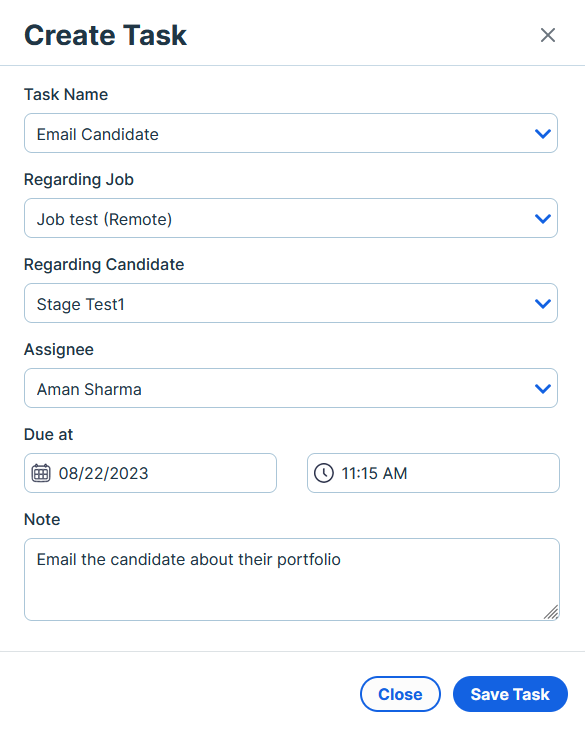Expand the Regarding Candidate chevron arrow
Screen dimensions: 585x735
tap(543, 303)
